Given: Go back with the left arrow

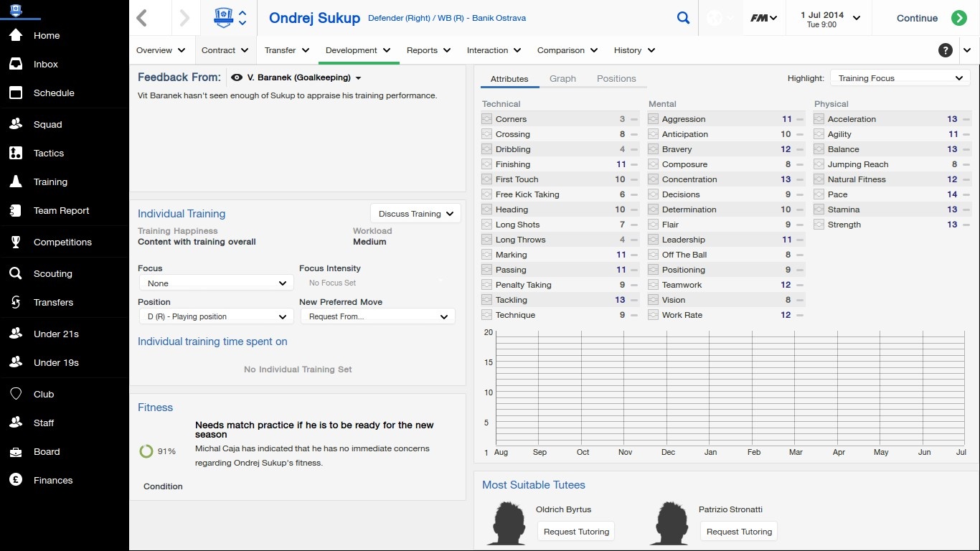Looking at the screenshot, I should coord(142,18).
